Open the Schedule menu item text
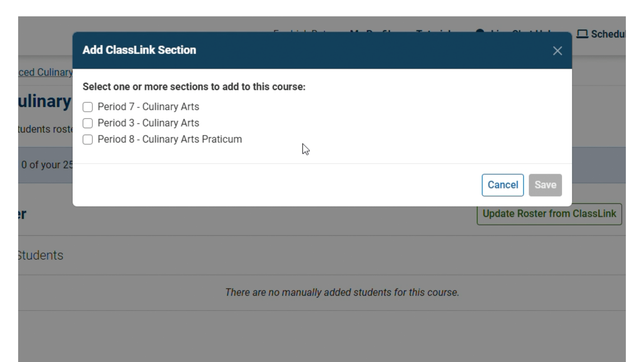Viewport: 644px width, 362px height. click(608, 34)
